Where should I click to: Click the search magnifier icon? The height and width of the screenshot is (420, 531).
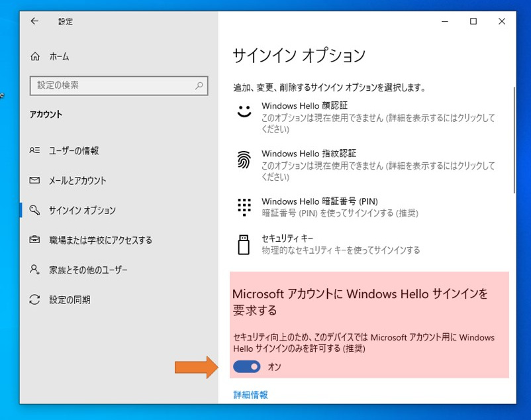coord(199,85)
